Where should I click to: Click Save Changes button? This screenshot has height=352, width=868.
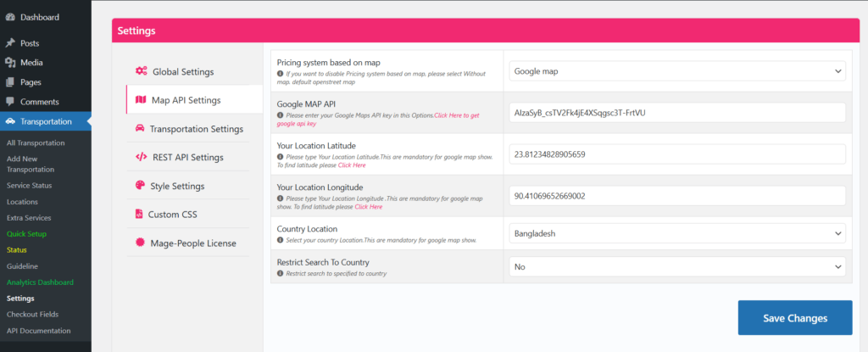click(795, 317)
